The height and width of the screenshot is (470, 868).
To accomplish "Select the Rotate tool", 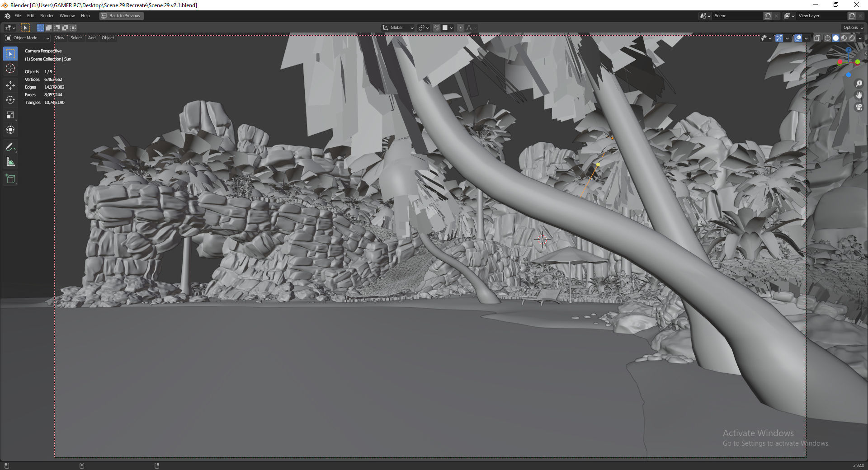I will (10, 100).
